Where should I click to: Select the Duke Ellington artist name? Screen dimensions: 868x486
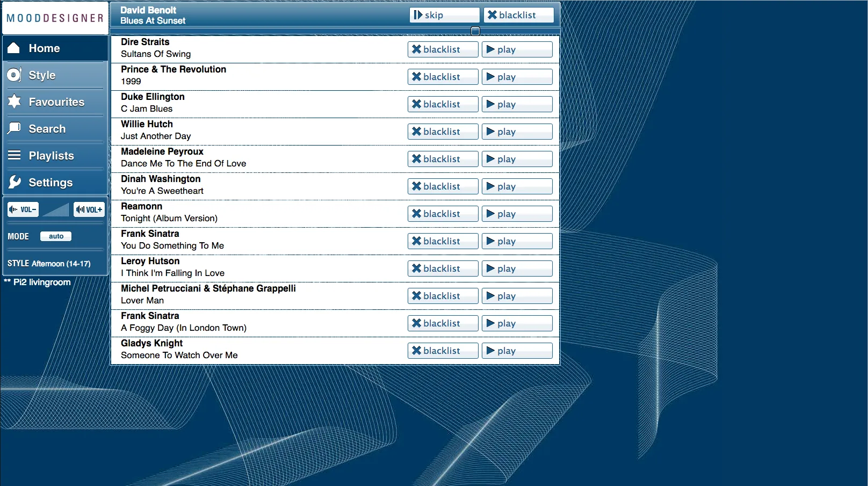153,97
